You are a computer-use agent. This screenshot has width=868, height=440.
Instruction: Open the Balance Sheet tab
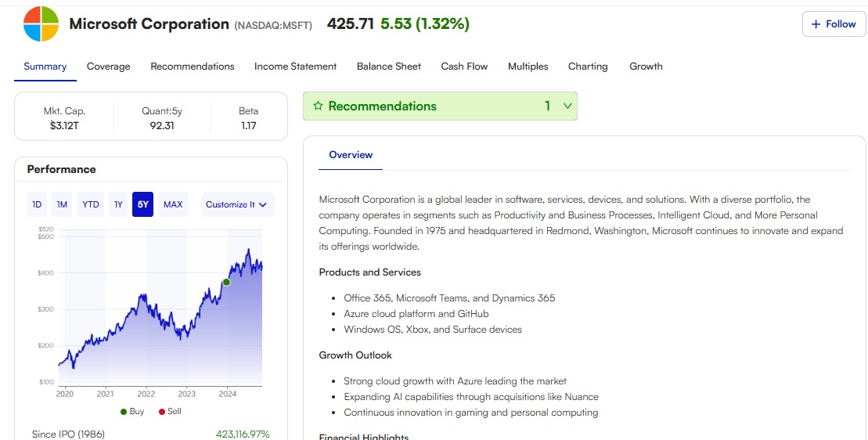point(389,67)
